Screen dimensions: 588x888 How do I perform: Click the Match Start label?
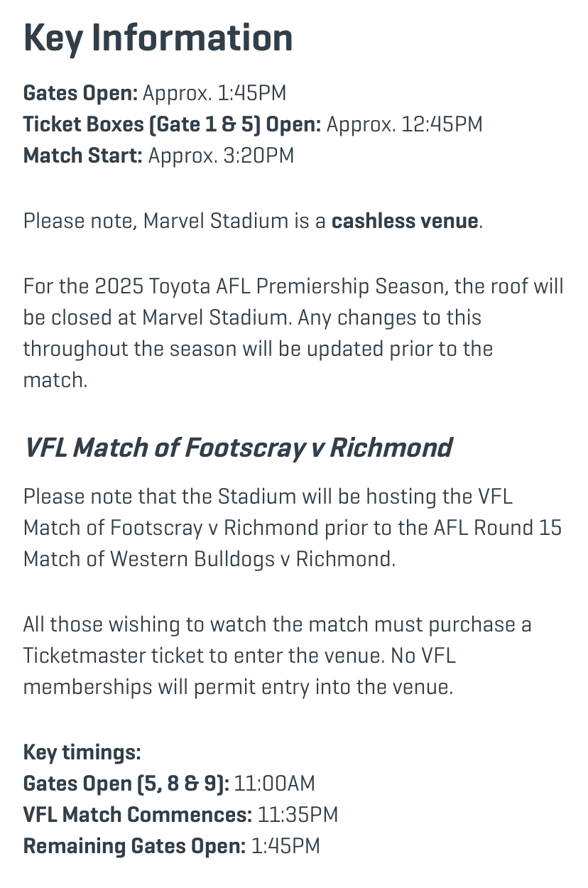pyautogui.click(x=82, y=156)
